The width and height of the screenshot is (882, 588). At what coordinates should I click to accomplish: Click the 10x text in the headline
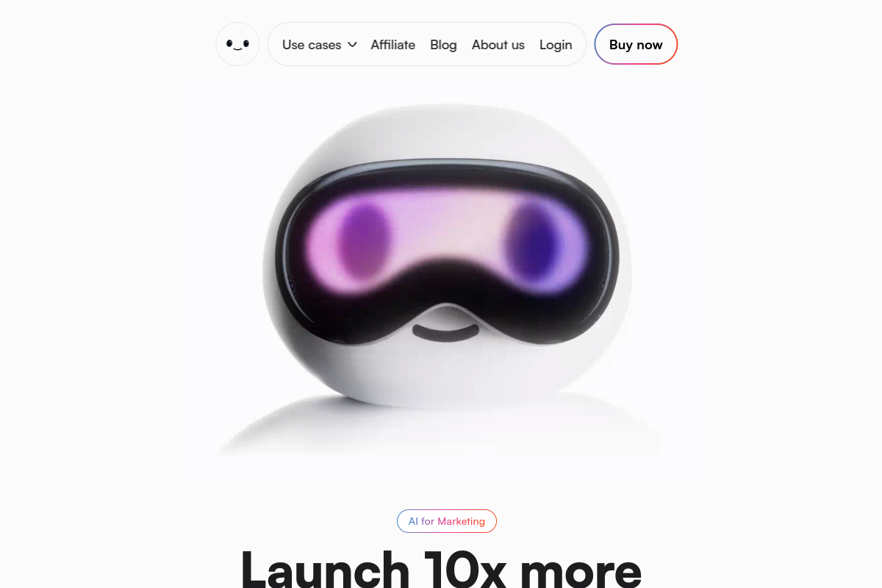[465, 570]
